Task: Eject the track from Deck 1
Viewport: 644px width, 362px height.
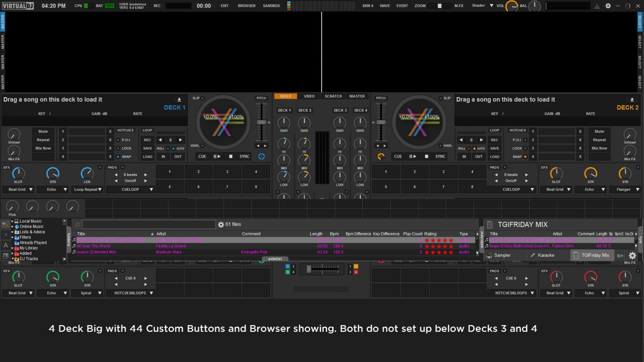Action: click(179, 99)
